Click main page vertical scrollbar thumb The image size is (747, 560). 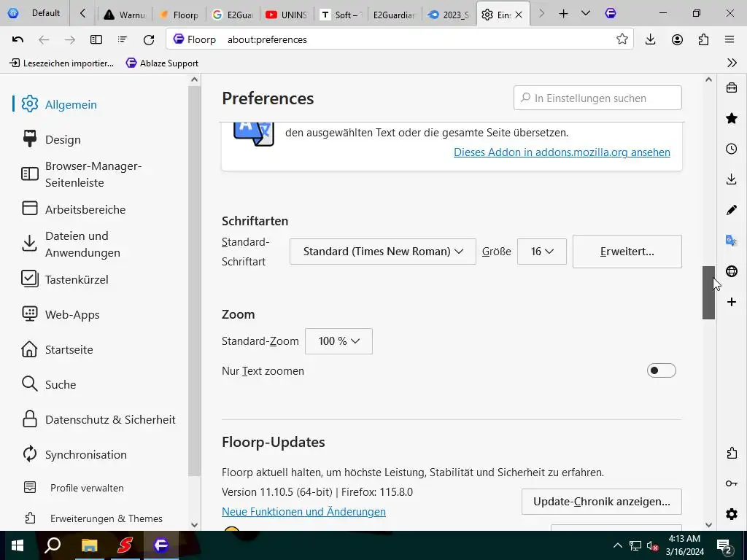[x=708, y=292]
